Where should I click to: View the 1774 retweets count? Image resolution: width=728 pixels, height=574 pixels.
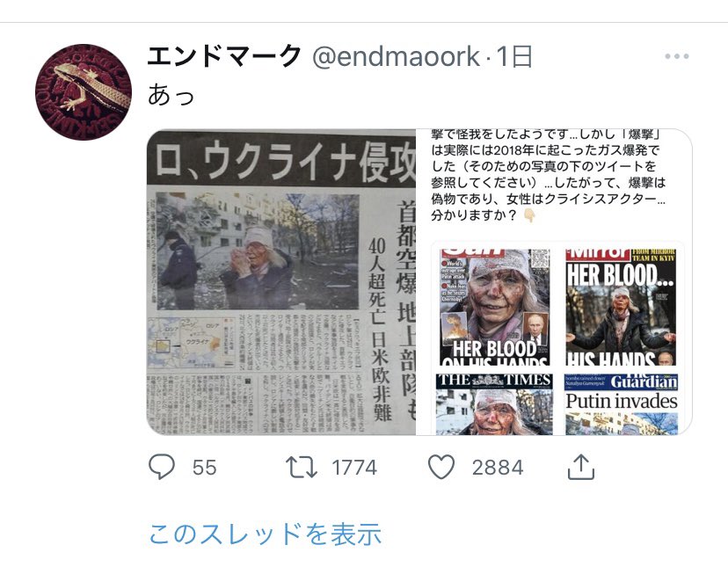[354, 468]
